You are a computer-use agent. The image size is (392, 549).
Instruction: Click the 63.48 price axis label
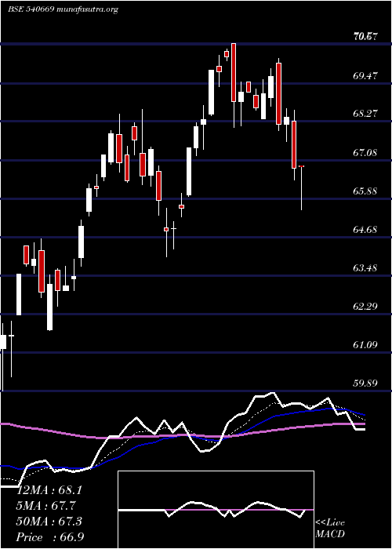point(365,268)
